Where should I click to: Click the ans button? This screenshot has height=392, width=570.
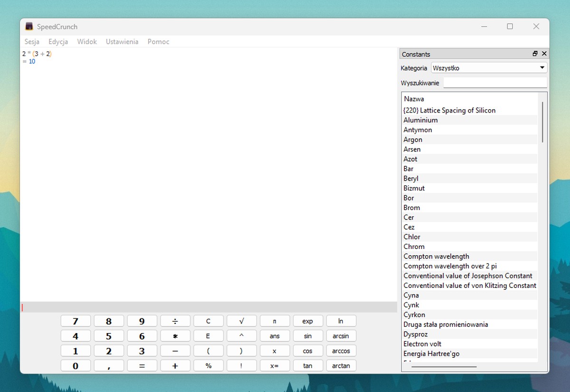tap(275, 336)
